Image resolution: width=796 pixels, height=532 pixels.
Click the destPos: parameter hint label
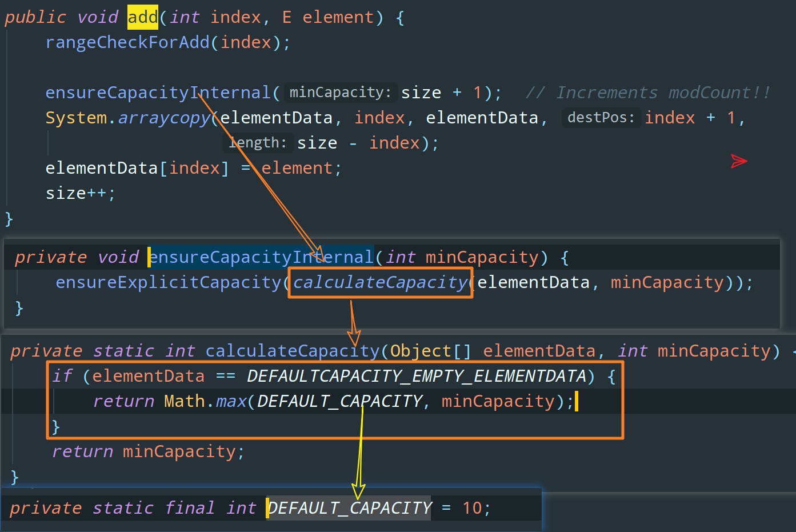(601, 117)
